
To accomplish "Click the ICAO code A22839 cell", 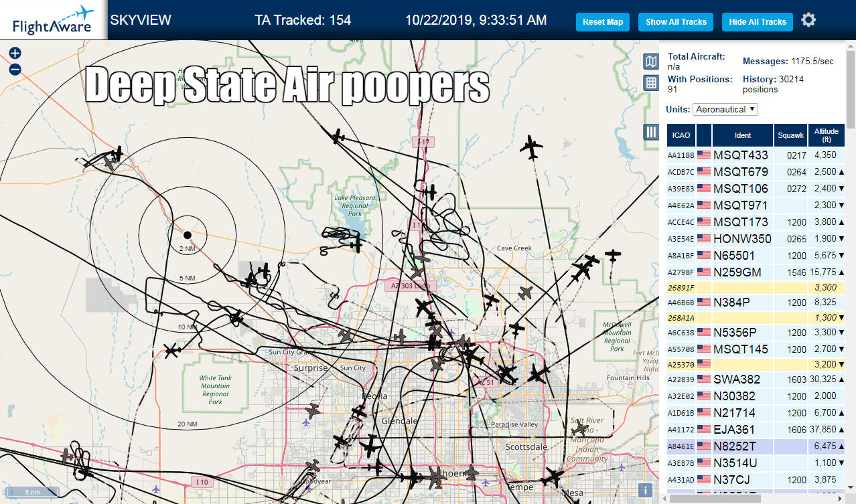I will pyautogui.click(x=681, y=380).
